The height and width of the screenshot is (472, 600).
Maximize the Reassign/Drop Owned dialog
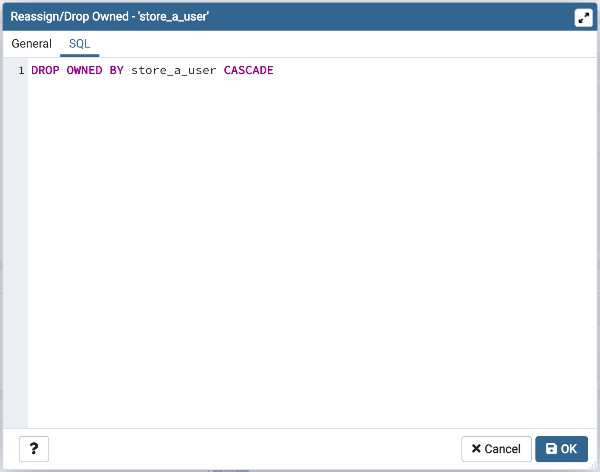click(x=583, y=18)
